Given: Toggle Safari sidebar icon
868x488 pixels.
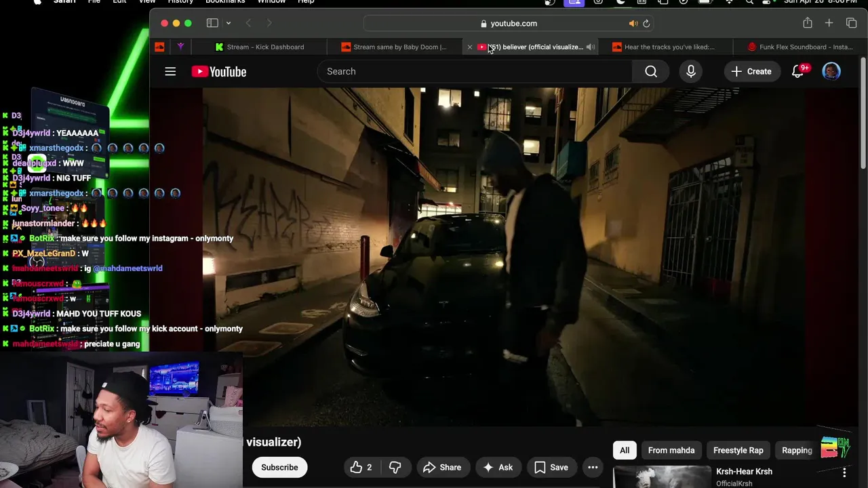Looking at the screenshot, I should point(212,23).
